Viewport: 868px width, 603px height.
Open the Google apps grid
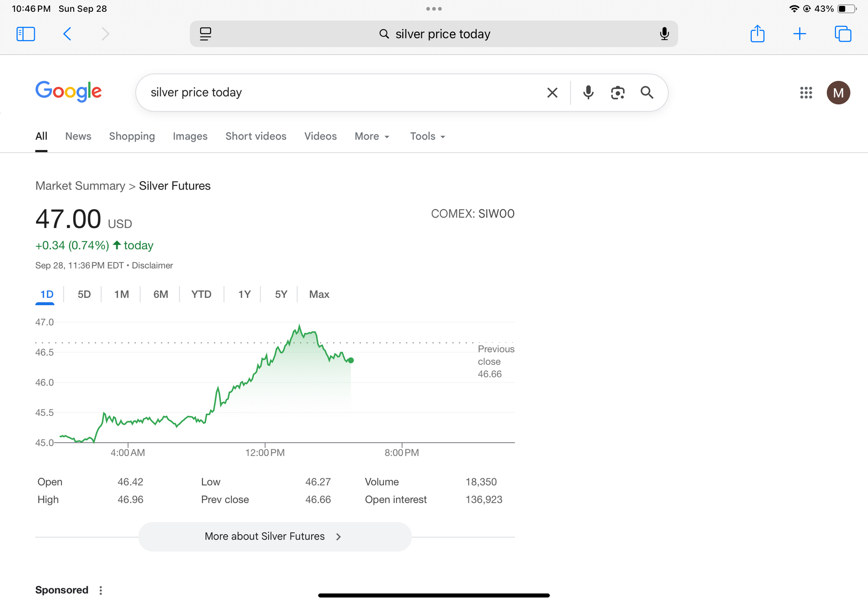tap(806, 93)
